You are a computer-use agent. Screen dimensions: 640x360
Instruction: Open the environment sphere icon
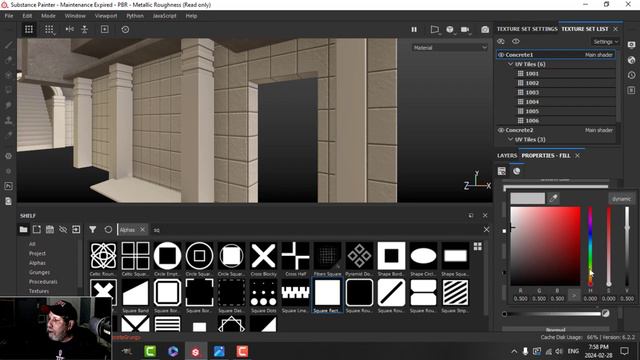[x=450, y=29]
